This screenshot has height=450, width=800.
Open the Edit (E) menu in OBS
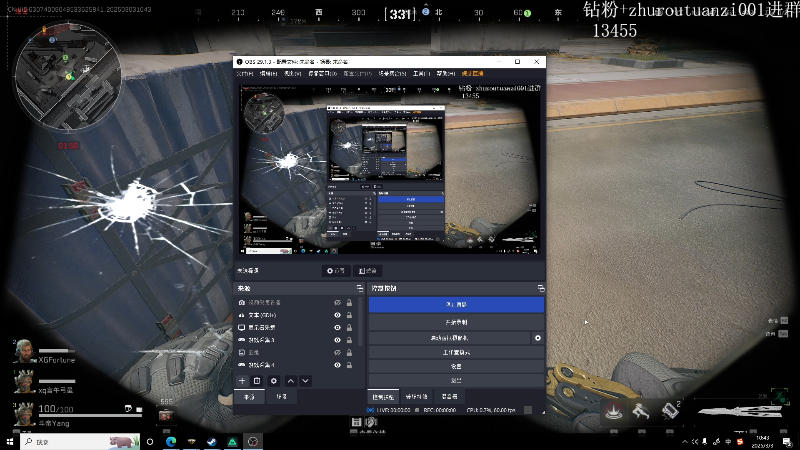pos(268,74)
